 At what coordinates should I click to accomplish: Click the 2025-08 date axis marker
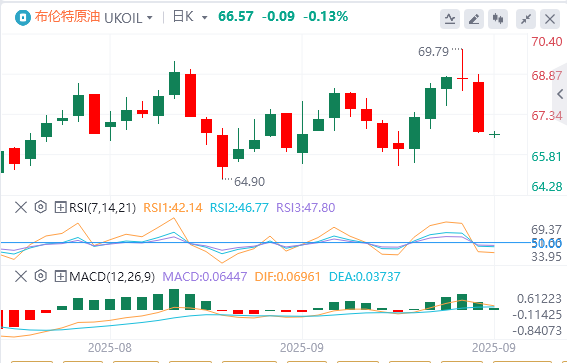110,348
